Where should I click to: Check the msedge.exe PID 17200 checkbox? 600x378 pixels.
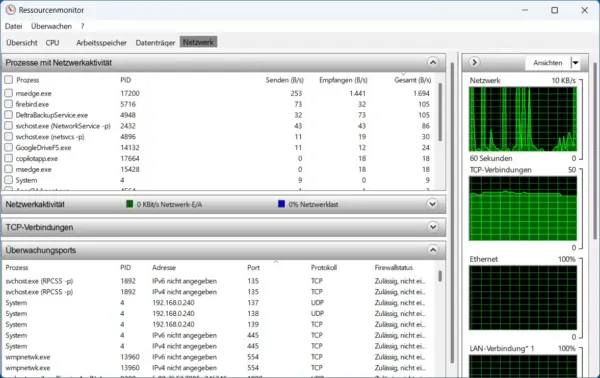[x=8, y=93]
